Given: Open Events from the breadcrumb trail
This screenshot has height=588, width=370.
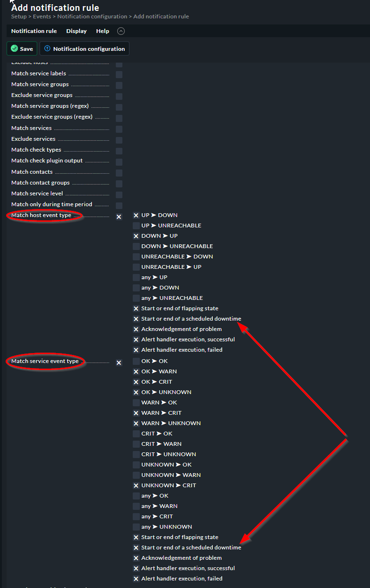Looking at the screenshot, I should (x=42, y=16).
